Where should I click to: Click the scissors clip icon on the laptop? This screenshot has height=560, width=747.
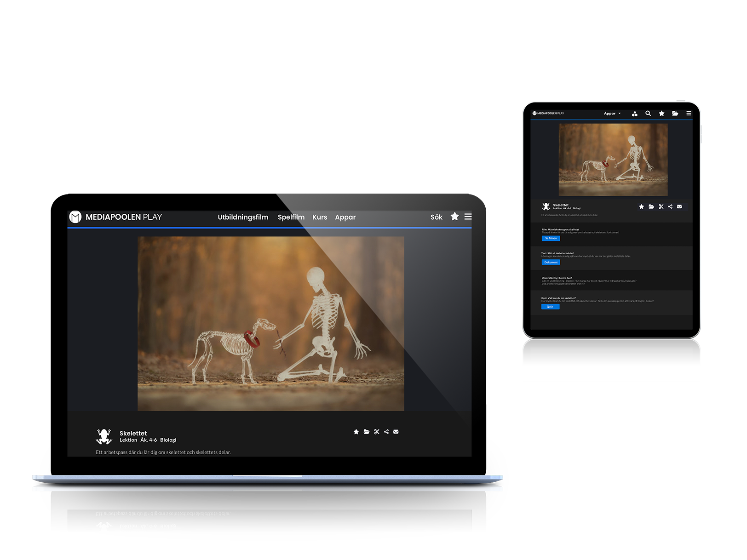[377, 432]
